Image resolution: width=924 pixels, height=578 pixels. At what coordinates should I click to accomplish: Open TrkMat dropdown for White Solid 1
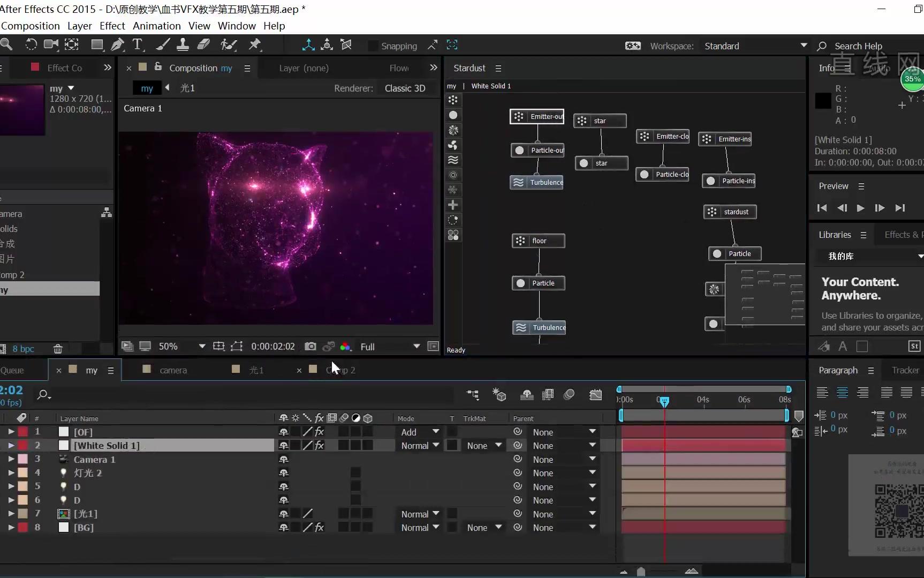(x=484, y=445)
